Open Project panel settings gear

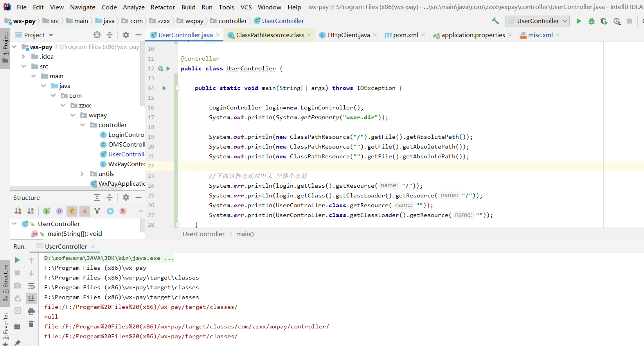pyautogui.click(x=126, y=35)
